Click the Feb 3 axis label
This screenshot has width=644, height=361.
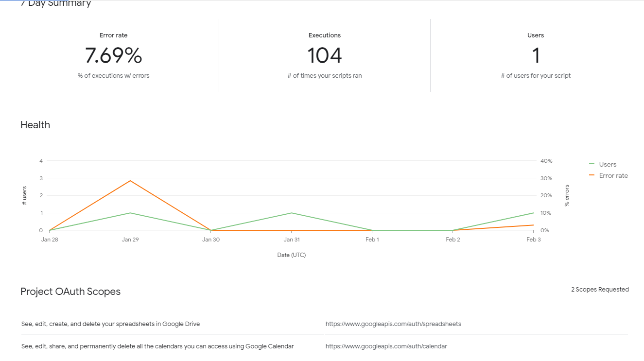pyautogui.click(x=533, y=240)
